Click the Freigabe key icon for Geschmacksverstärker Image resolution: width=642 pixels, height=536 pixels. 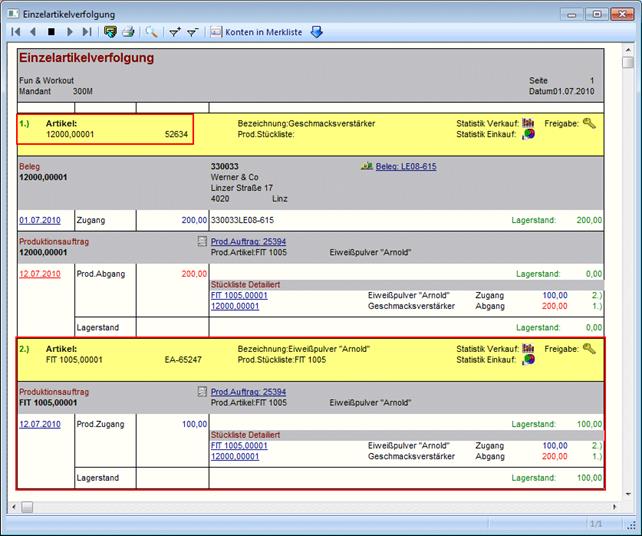pyautogui.click(x=590, y=123)
